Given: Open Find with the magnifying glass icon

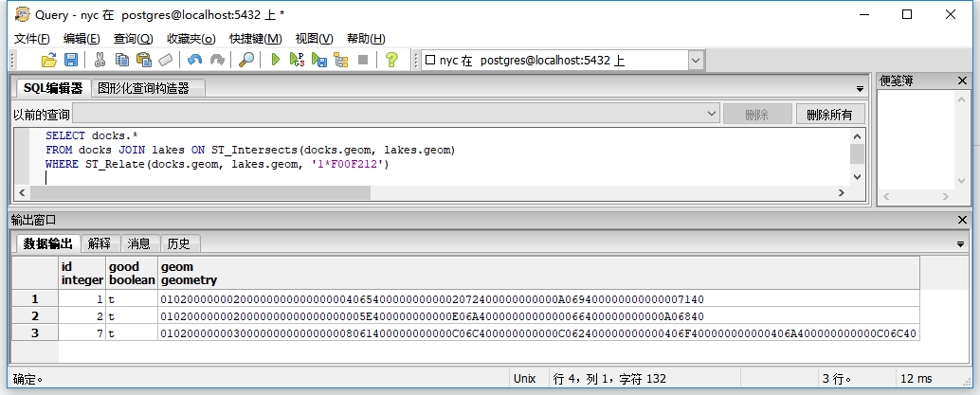Looking at the screenshot, I should pyautogui.click(x=246, y=60).
